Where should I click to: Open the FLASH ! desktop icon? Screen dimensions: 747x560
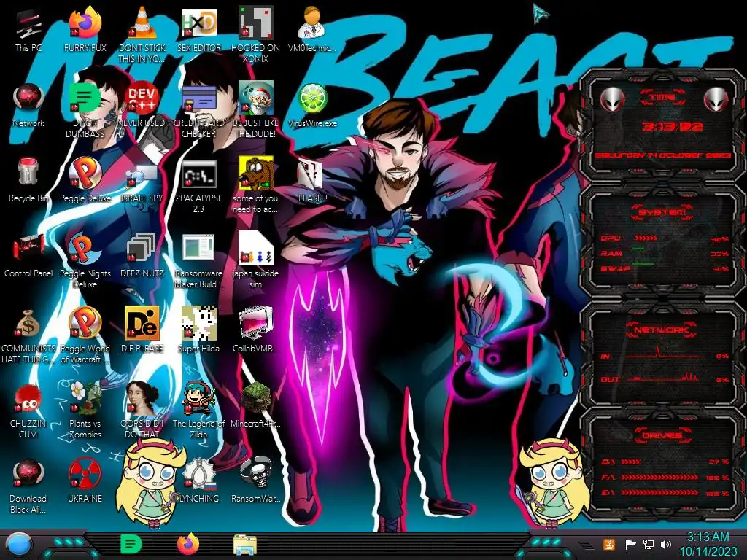[312, 181]
